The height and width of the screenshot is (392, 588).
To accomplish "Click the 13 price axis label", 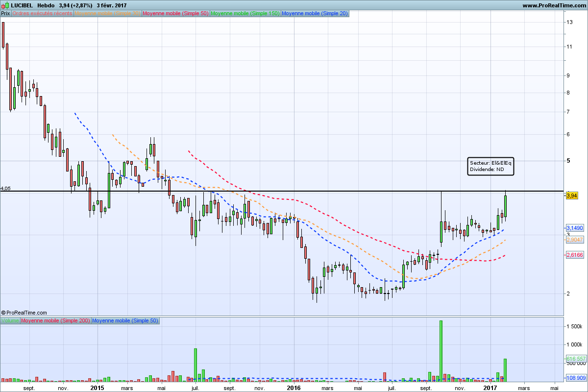I will 569,22.
